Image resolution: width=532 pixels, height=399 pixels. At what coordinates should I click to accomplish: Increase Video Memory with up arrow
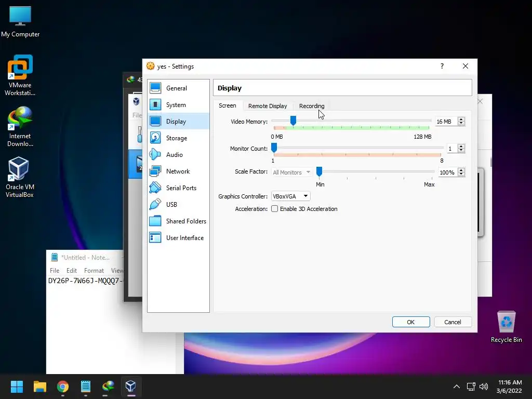pyautogui.click(x=461, y=119)
